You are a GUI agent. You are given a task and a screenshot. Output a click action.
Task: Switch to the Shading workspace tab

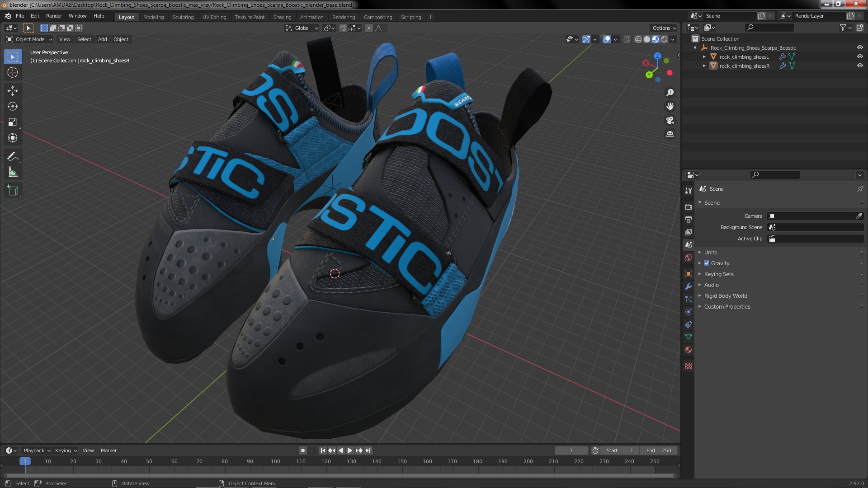pos(282,17)
